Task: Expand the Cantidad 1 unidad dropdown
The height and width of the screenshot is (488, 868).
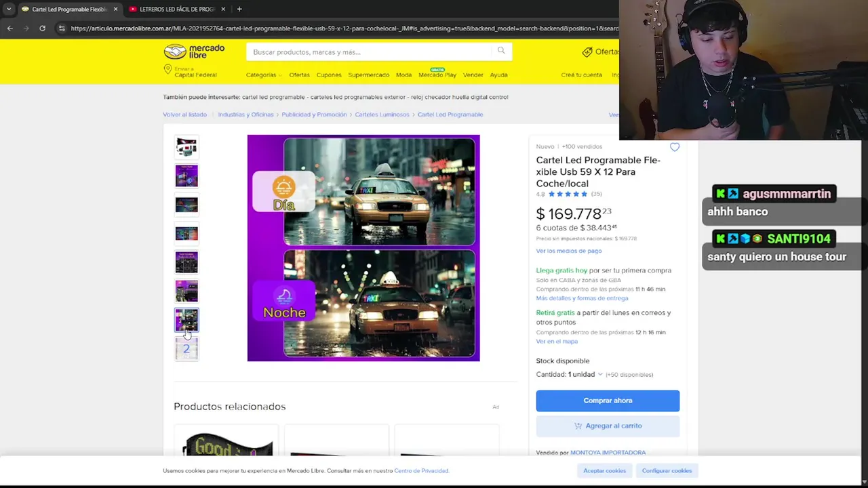Action: pos(570,374)
